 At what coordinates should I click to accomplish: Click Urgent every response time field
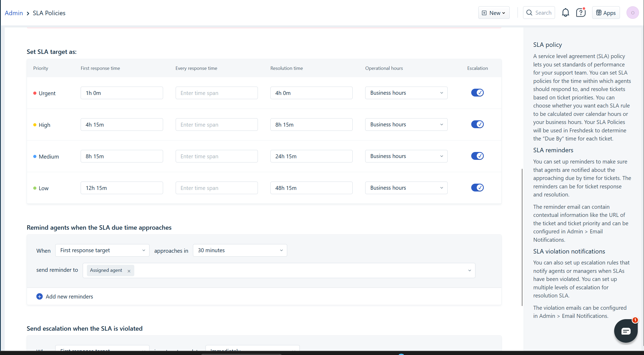pos(216,93)
